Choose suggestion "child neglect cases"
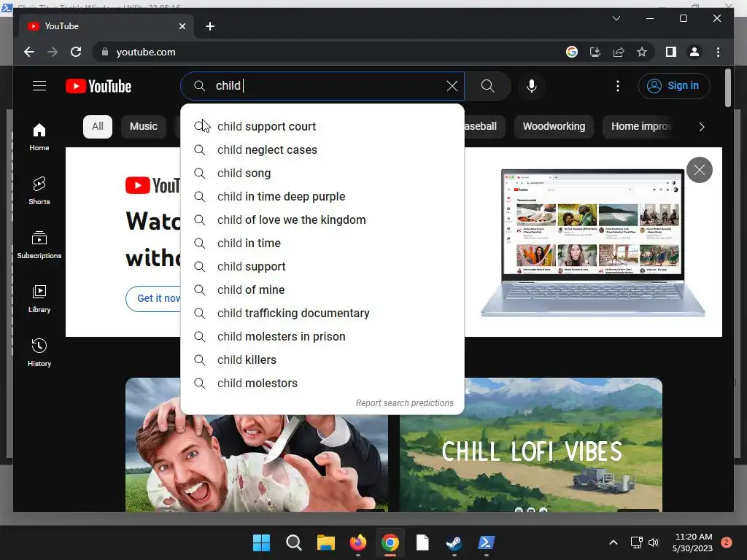The image size is (747, 560). (x=322, y=149)
